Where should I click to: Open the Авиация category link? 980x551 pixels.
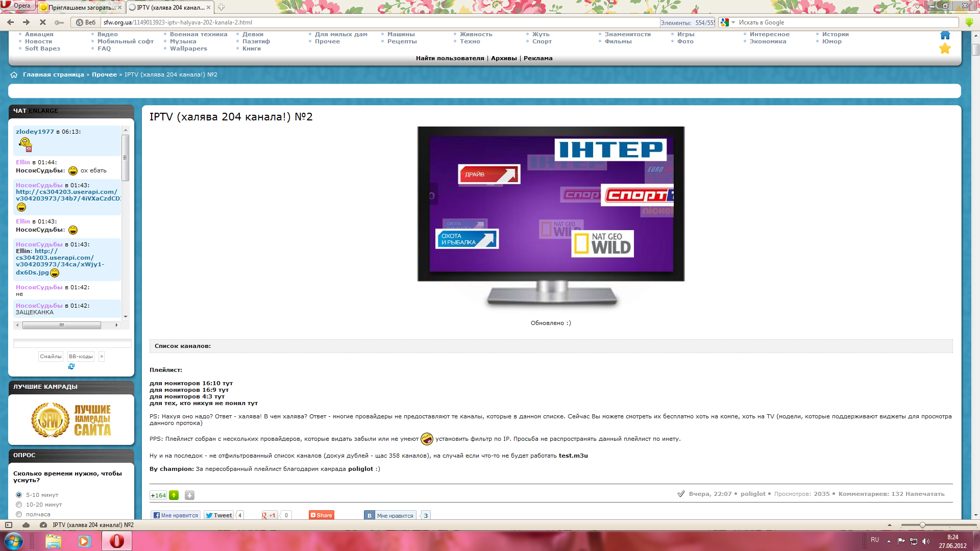tap(39, 34)
